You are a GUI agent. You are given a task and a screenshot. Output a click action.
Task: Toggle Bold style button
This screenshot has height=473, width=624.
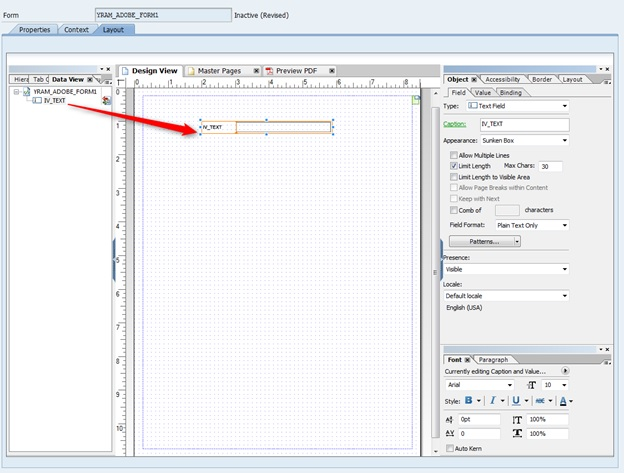click(x=469, y=401)
